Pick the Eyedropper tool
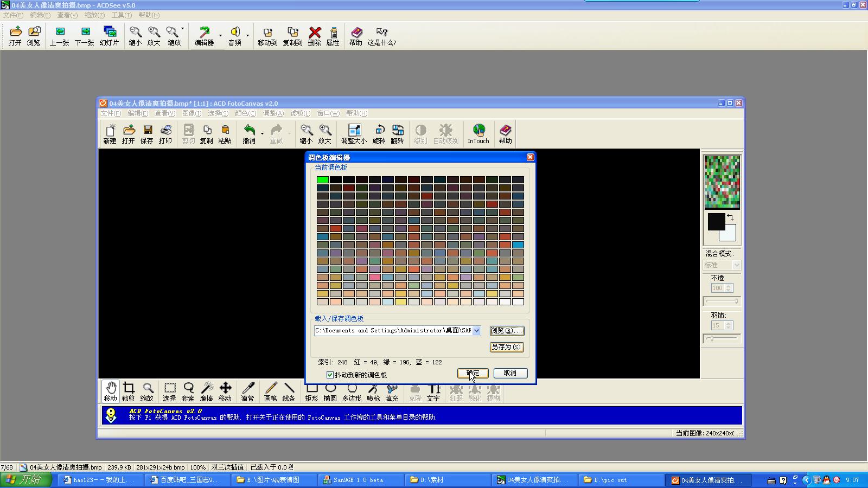This screenshot has width=868, height=488. pyautogui.click(x=248, y=391)
